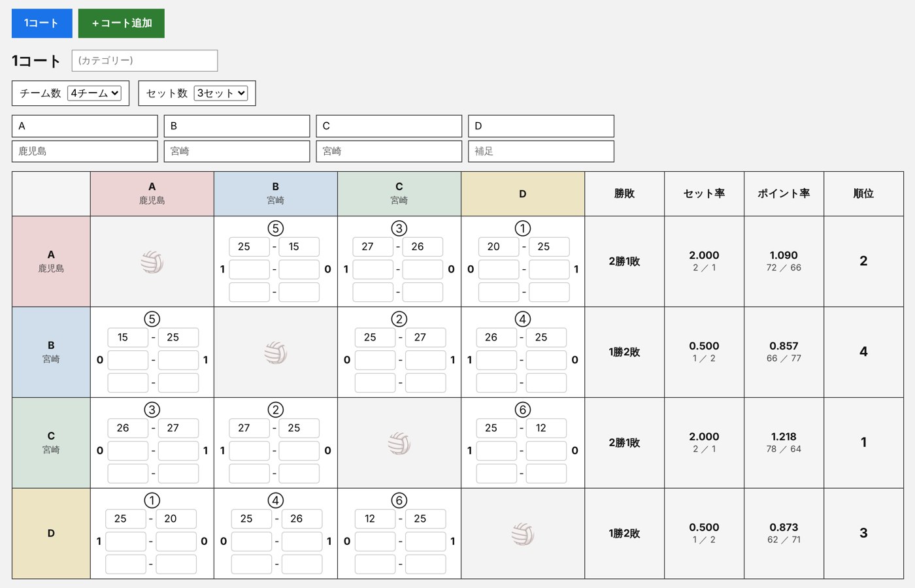Click the 勝敗 column header

click(625, 193)
